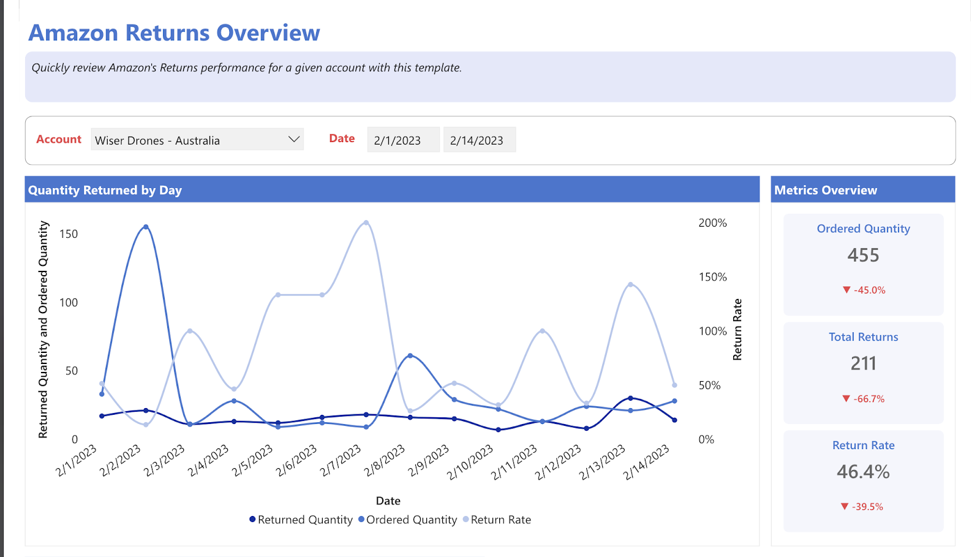Click the 2/10/2023 x-axis label
This screenshot has width=980, height=557.
coord(470,463)
